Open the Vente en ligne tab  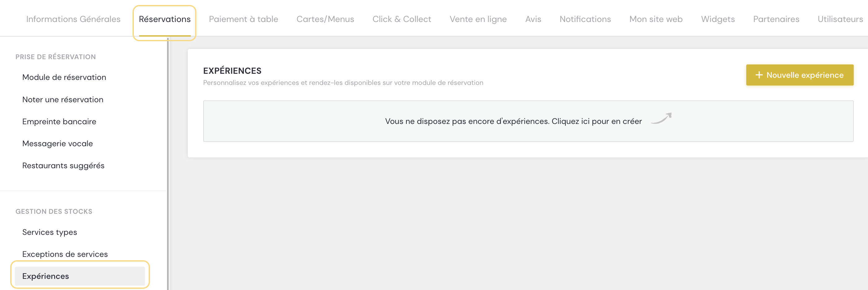click(x=478, y=19)
